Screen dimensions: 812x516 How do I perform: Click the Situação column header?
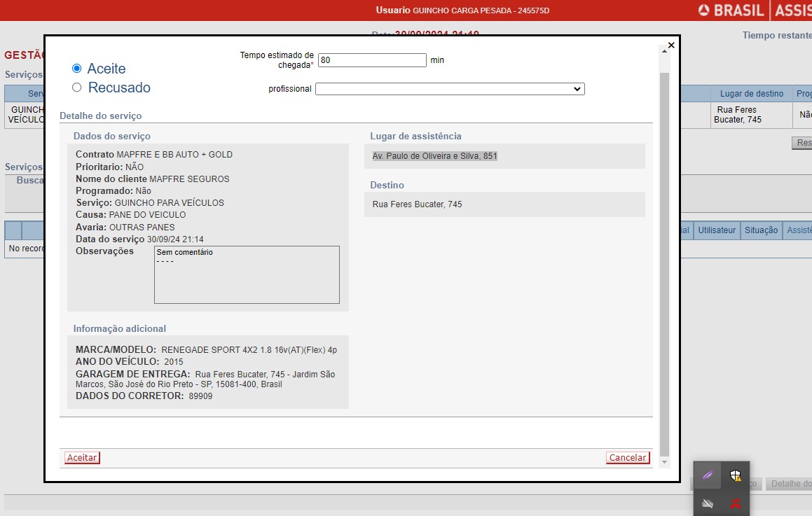click(761, 230)
